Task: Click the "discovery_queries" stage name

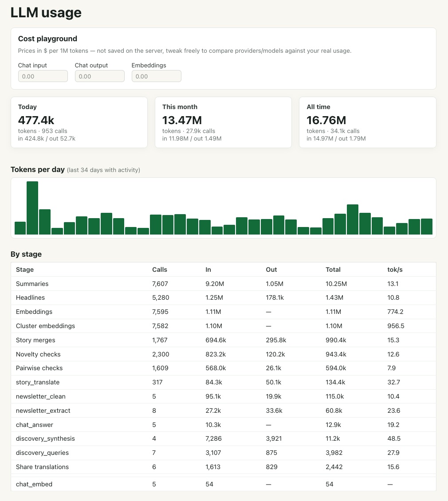Action: tap(42, 453)
